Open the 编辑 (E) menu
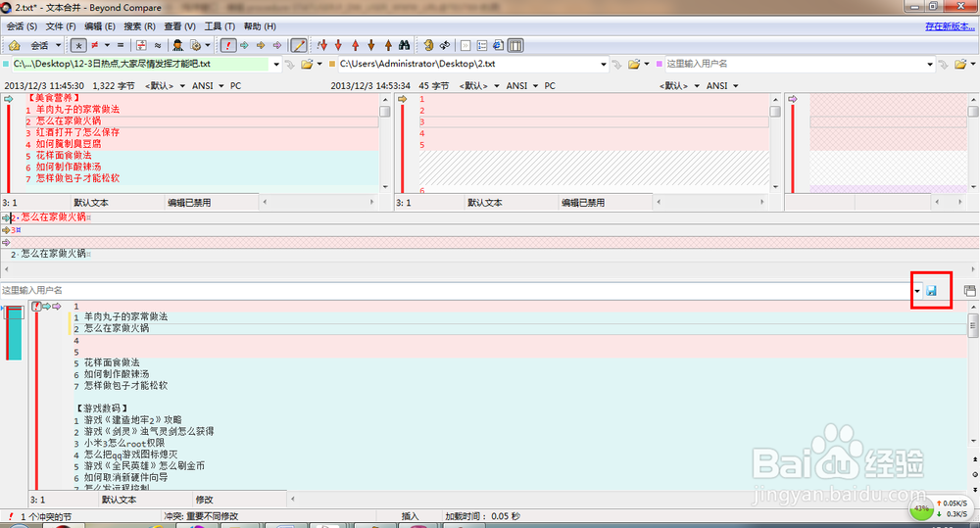The image size is (980, 528). click(x=100, y=26)
